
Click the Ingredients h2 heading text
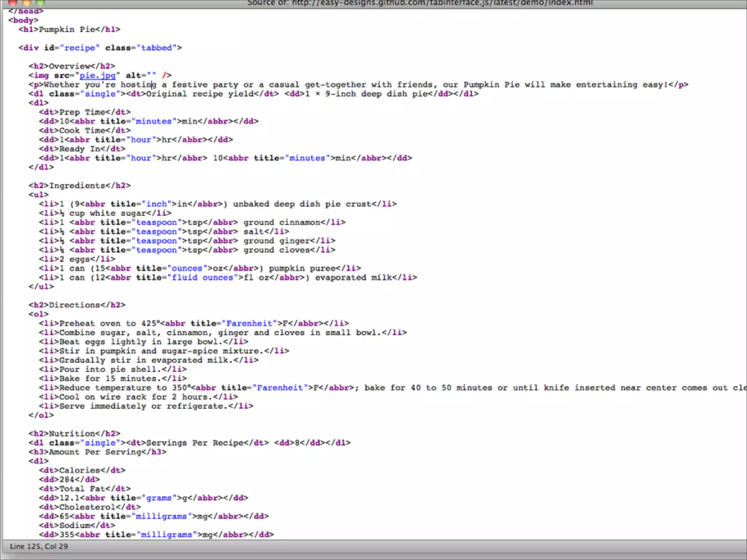[77, 186]
